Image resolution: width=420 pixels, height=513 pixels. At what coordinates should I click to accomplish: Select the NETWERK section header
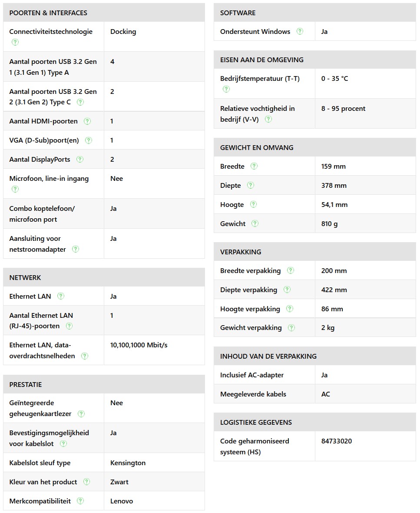coord(25,277)
